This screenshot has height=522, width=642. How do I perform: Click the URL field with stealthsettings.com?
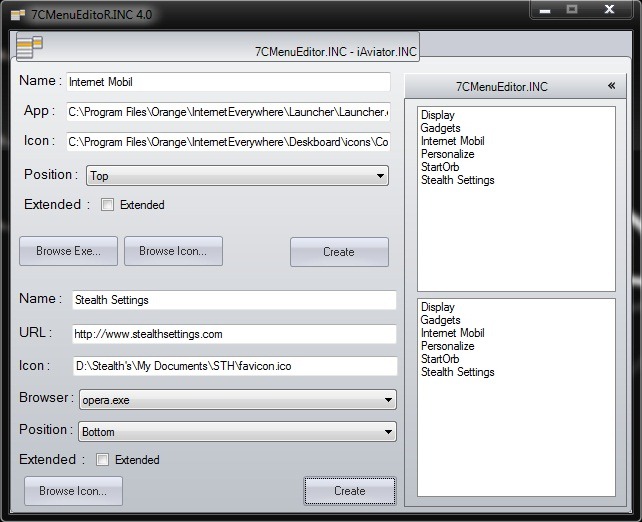click(x=234, y=334)
